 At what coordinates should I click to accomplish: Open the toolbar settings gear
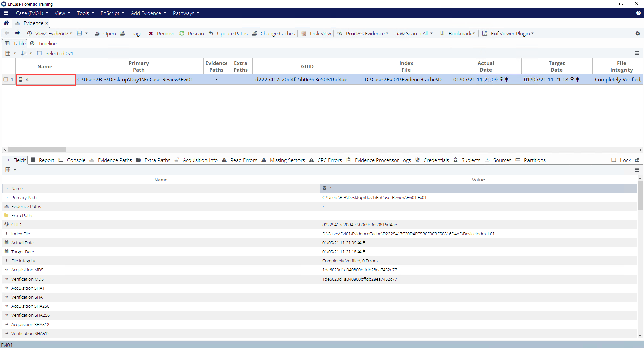pyautogui.click(x=638, y=33)
